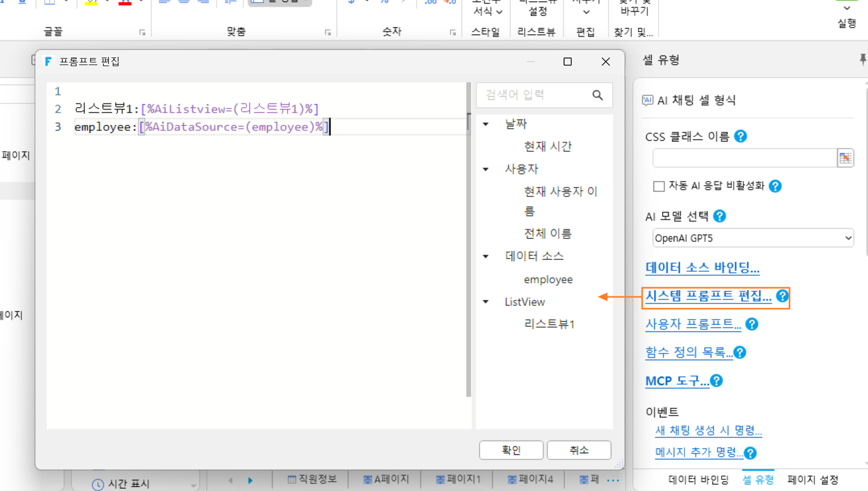868x491 pixels.
Task: Collapse the ListView tree node
Action: tap(486, 302)
